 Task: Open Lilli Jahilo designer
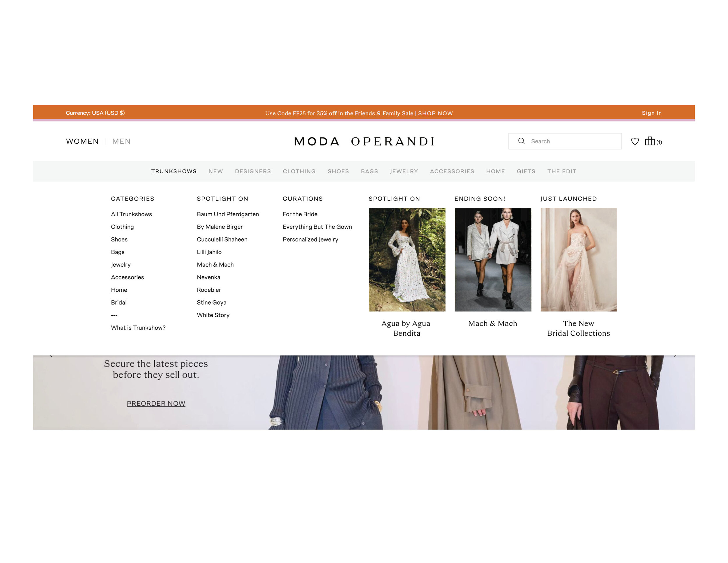tap(209, 252)
